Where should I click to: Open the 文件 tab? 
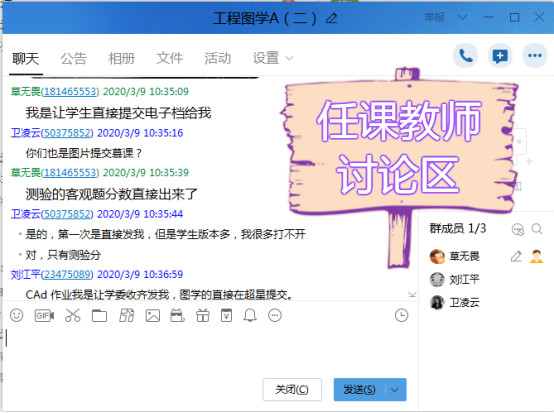coord(169,58)
